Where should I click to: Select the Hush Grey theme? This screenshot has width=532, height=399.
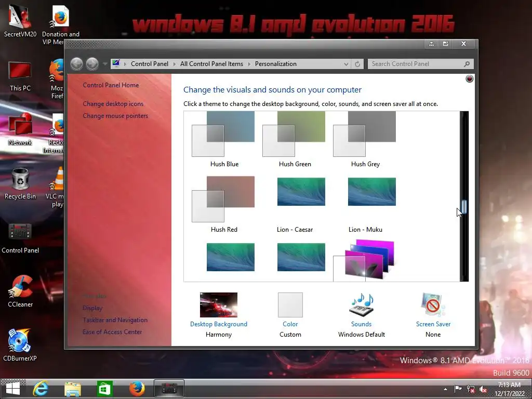pyautogui.click(x=365, y=139)
